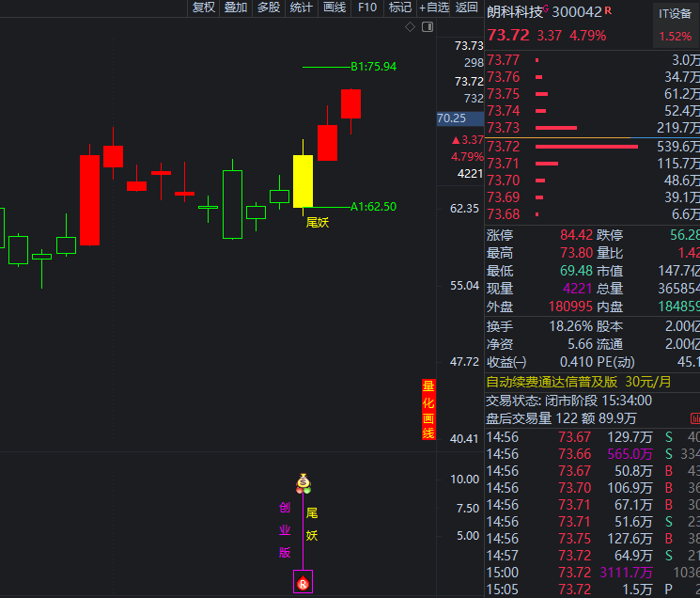Click the 净资 value 5.66
This screenshot has width=700, height=598.
[x=581, y=344]
